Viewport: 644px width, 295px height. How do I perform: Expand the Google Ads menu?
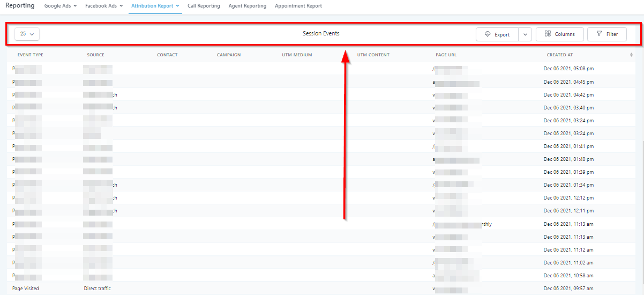click(x=60, y=6)
